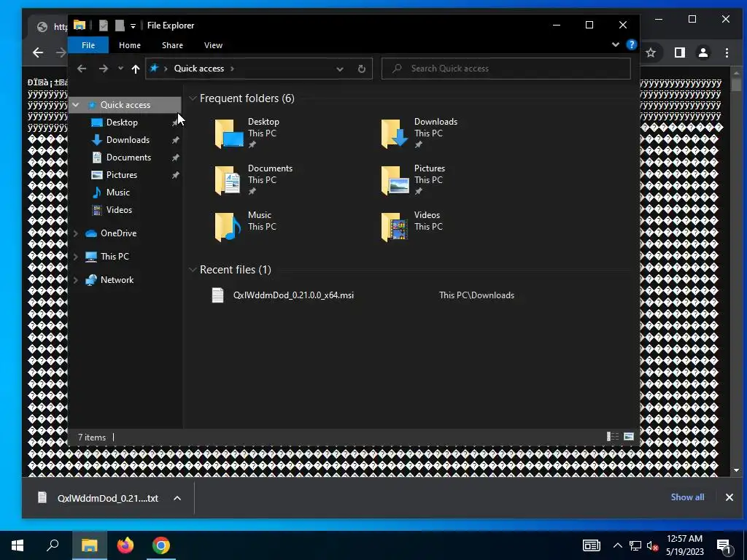
Task: Select the Documents folder icon in Frequent folders
Action: pyautogui.click(x=228, y=180)
